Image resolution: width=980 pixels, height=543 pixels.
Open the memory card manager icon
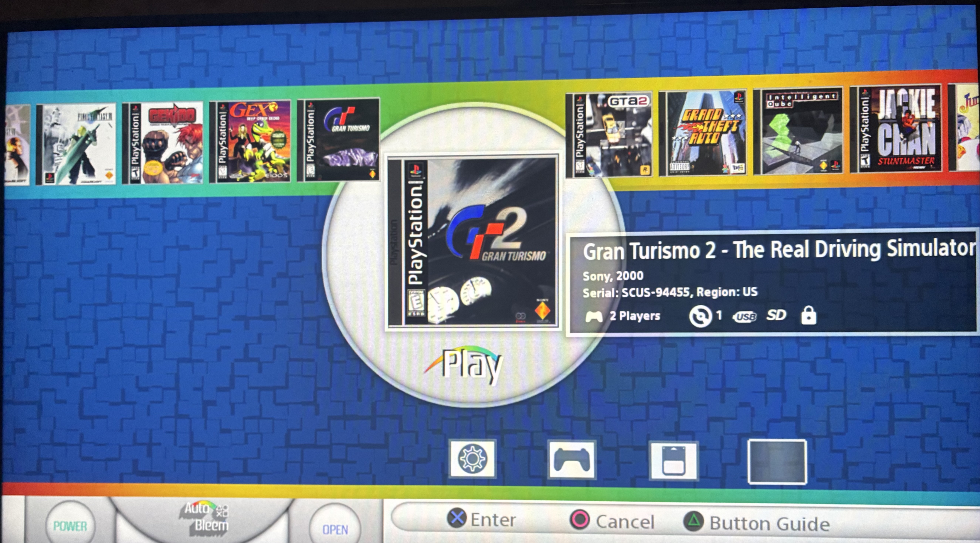(673, 460)
